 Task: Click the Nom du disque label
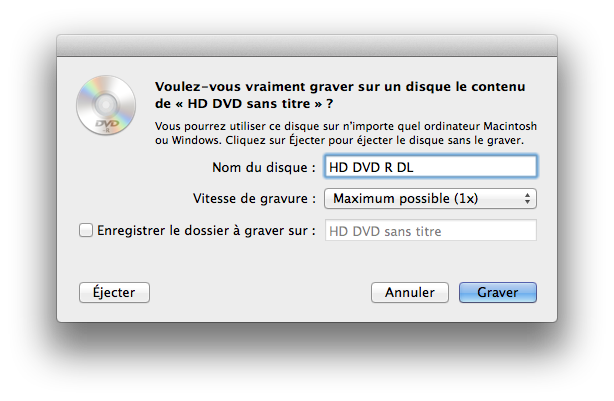pos(264,168)
